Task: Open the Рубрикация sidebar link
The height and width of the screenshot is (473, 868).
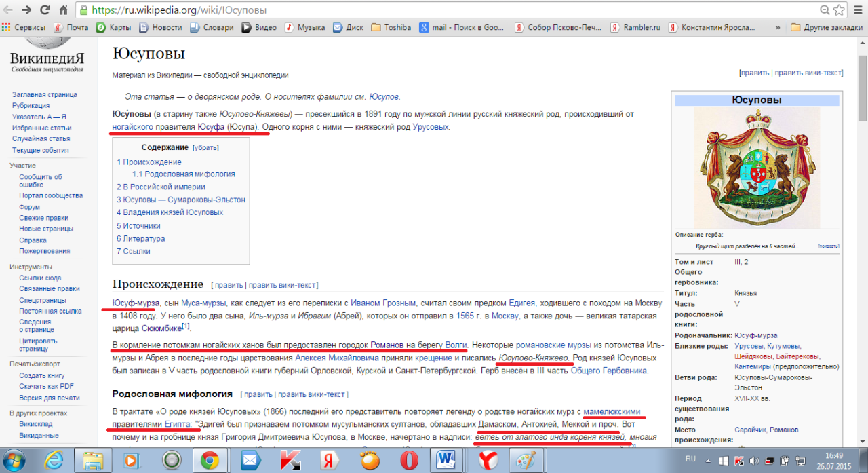Action: click(x=31, y=105)
